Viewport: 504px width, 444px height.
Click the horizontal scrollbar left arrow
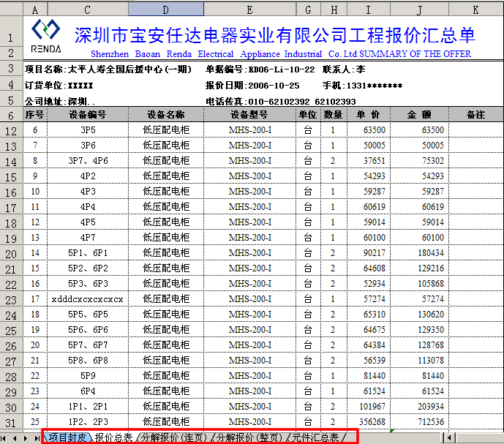tap(450, 438)
